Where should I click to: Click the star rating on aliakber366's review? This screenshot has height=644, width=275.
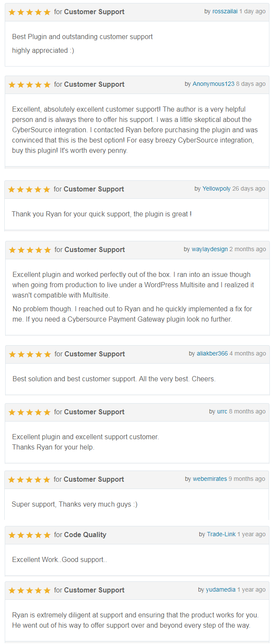[x=30, y=354]
